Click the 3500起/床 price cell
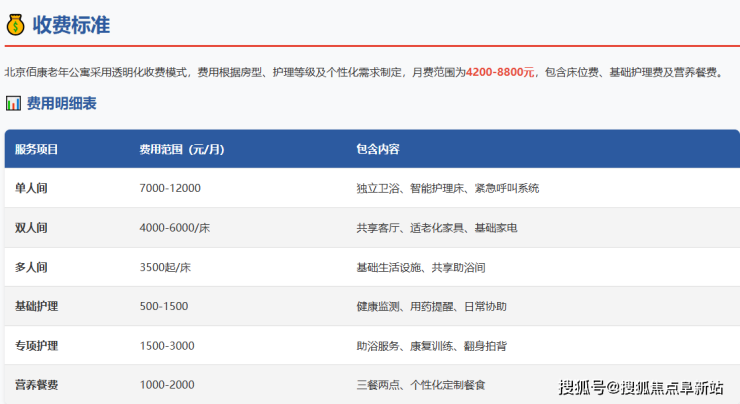This screenshot has height=404, width=740. click(166, 267)
